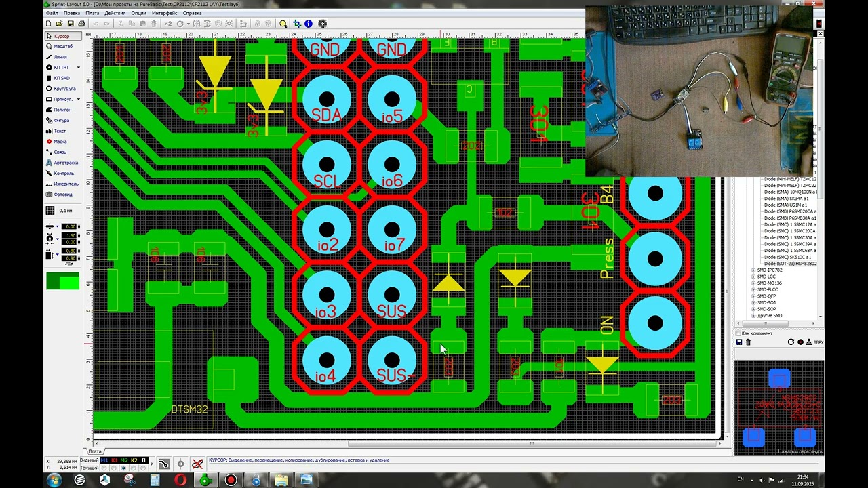Open the magnifier zoom toolbar icon

point(283,24)
